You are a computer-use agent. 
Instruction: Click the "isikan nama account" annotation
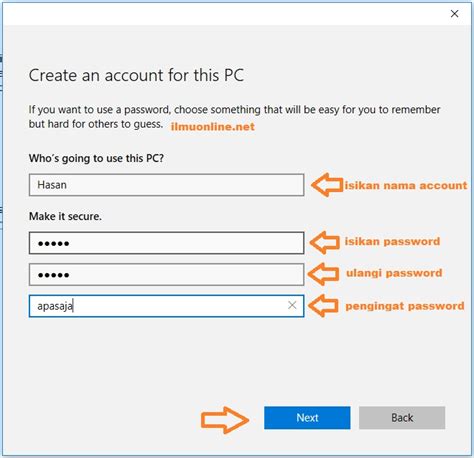point(406,185)
